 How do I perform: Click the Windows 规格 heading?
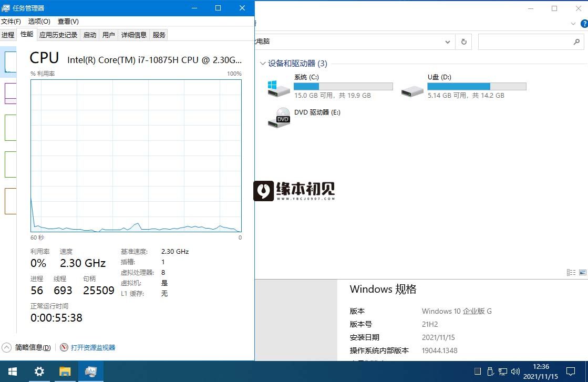pos(383,289)
